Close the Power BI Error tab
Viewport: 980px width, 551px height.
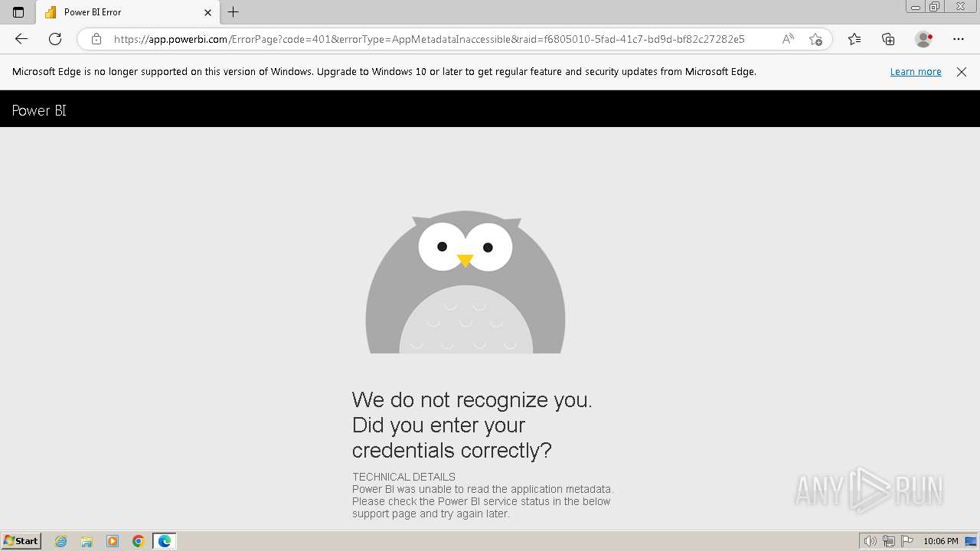click(207, 12)
